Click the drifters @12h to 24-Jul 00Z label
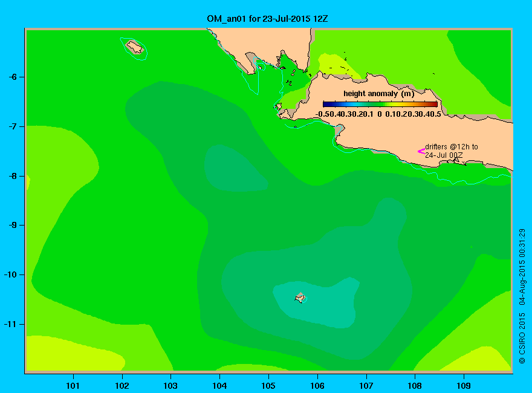The width and height of the screenshot is (532, 393). (451, 151)
